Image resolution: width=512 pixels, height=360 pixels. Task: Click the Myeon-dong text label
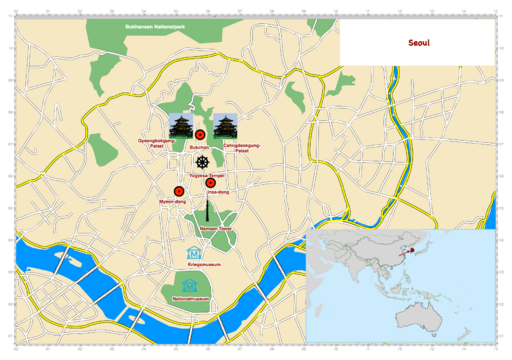coord(173,202)
